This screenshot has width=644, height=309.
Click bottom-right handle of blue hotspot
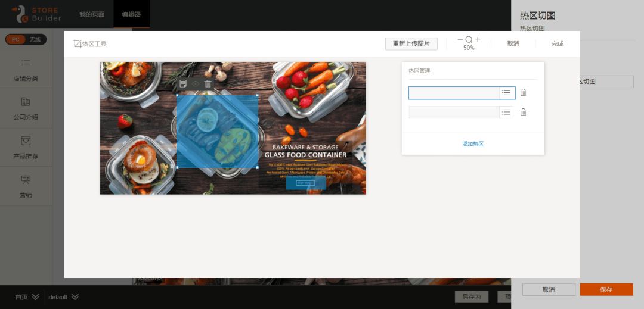pos(258,168)
